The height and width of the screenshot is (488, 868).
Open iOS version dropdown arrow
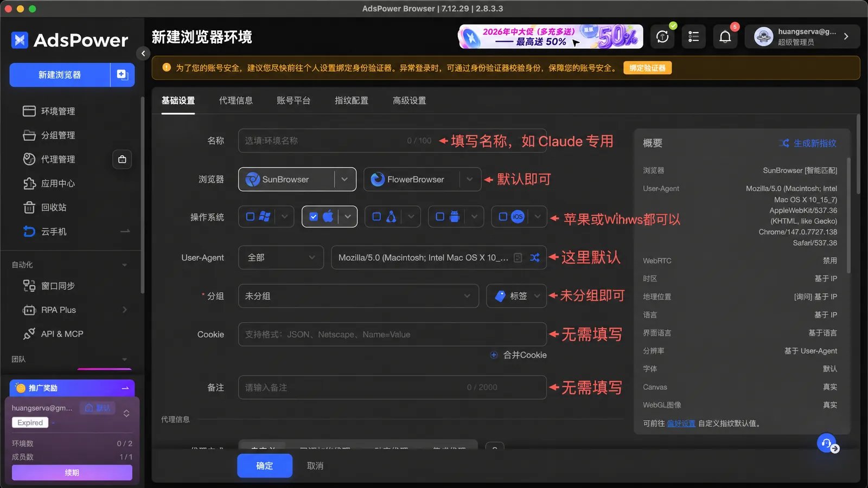(537, 217)
